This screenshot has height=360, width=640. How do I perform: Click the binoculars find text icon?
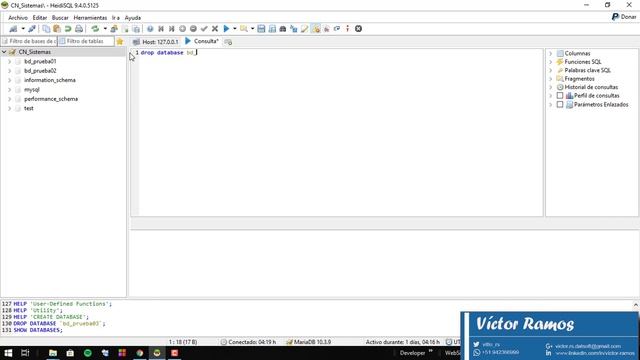[282, 29]
